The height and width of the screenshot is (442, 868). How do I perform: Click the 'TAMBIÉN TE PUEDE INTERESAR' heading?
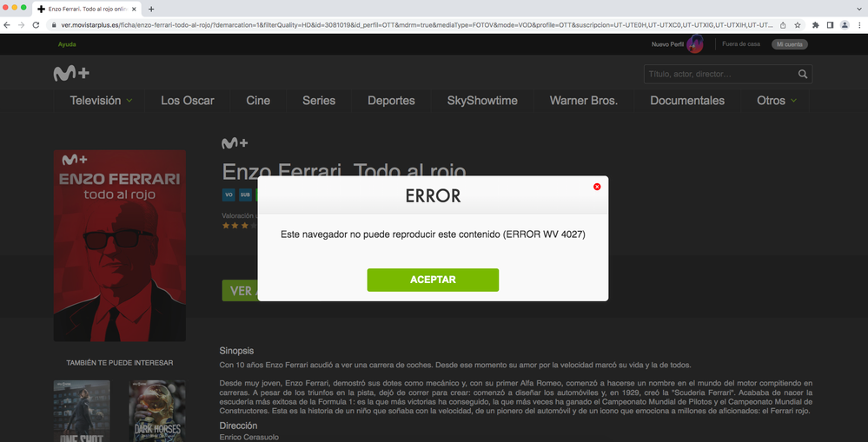pyautogui.click(x=120, y=363)
